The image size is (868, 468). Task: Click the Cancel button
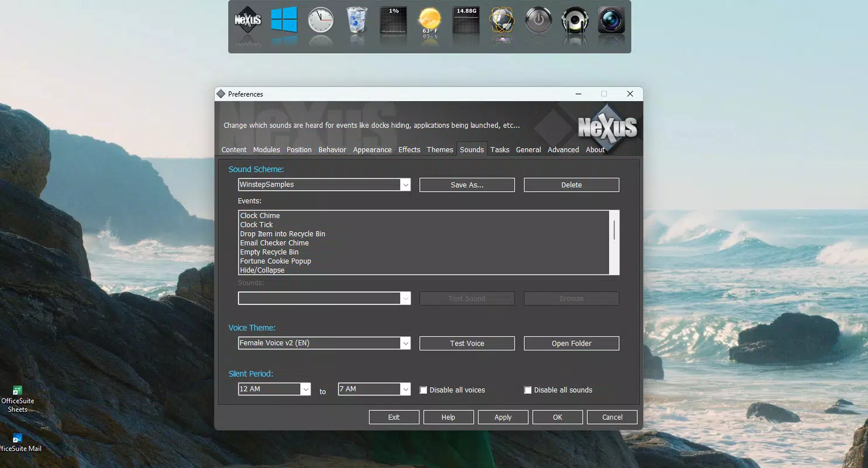pyautogui.click(x=612, y=417)
